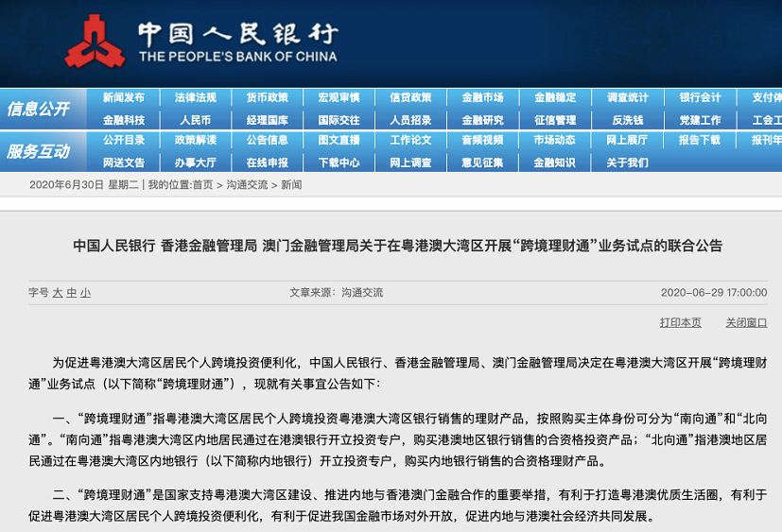Set font size to small (小)
The image size is (782, 532).
(85, 293)
